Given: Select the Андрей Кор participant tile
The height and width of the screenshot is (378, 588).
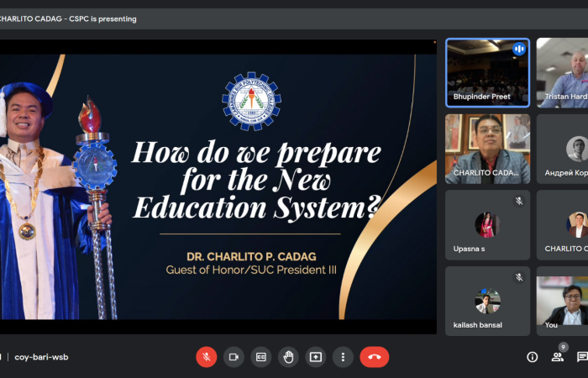Looking at the screenshot, I should click(563, 149).
